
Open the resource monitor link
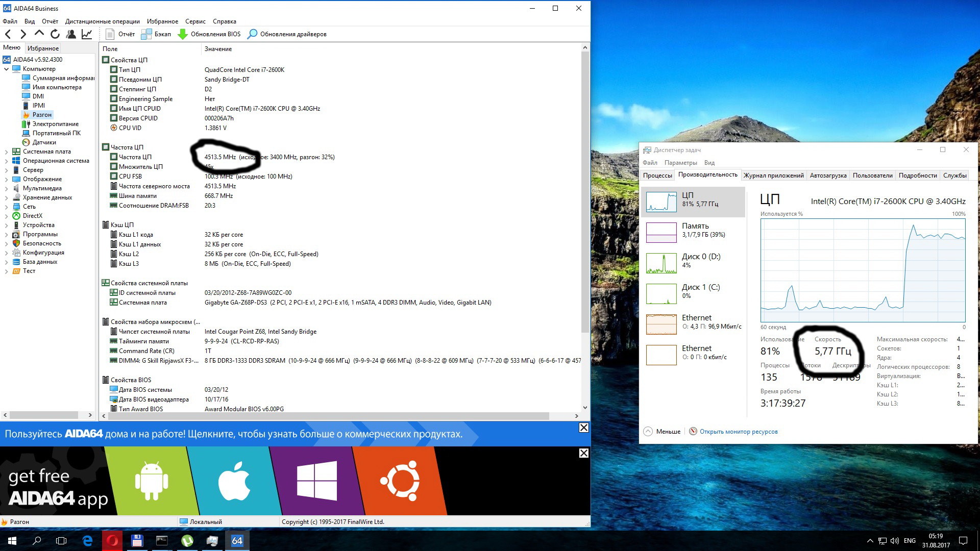tap(738, 432)
